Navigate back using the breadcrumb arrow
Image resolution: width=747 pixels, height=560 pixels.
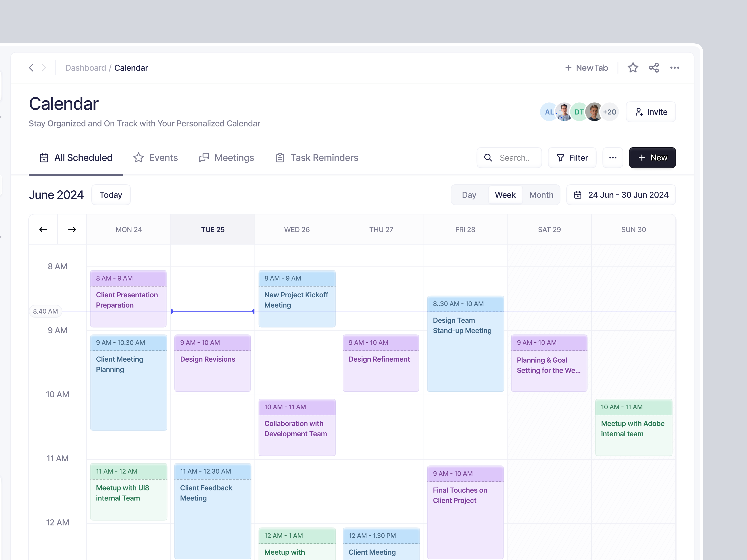coord(31,67)
